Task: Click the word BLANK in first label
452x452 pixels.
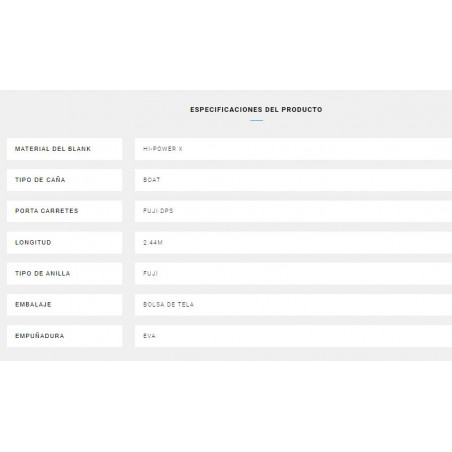Action: [x=79, y=149]
